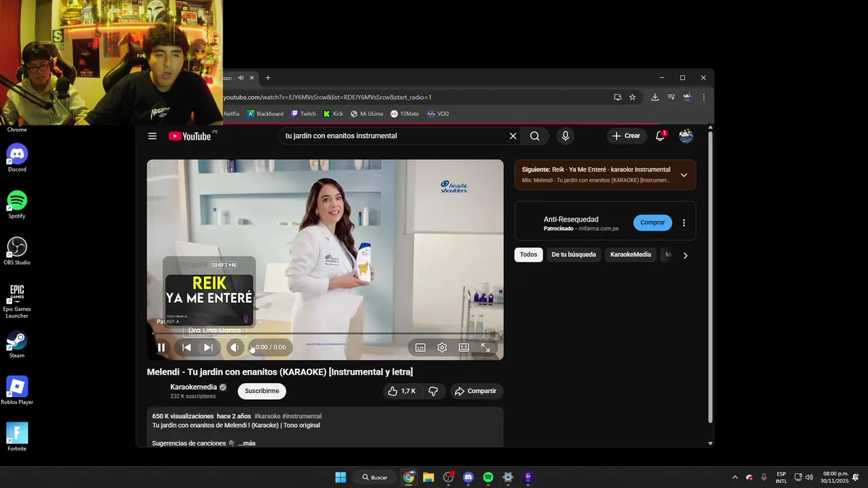Click the YouTube search magnifier button
This screenshot has width=868, height=488.
pos(535,136)
